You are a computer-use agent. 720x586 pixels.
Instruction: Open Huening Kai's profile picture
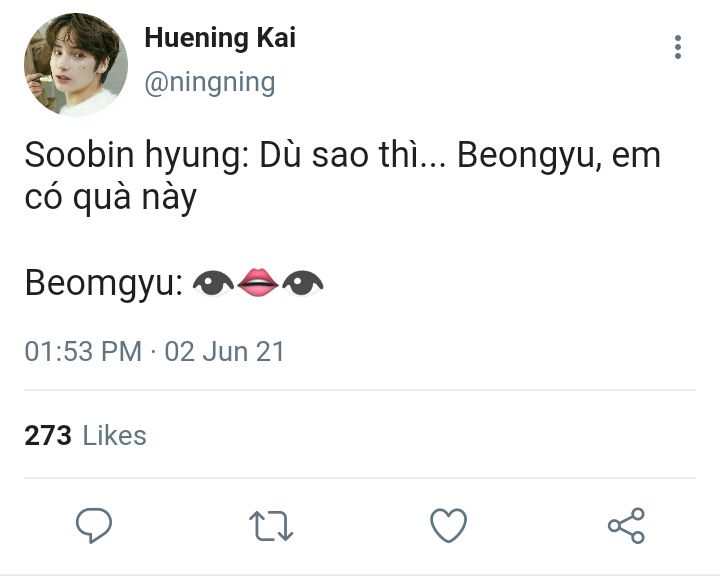(76, 64)
